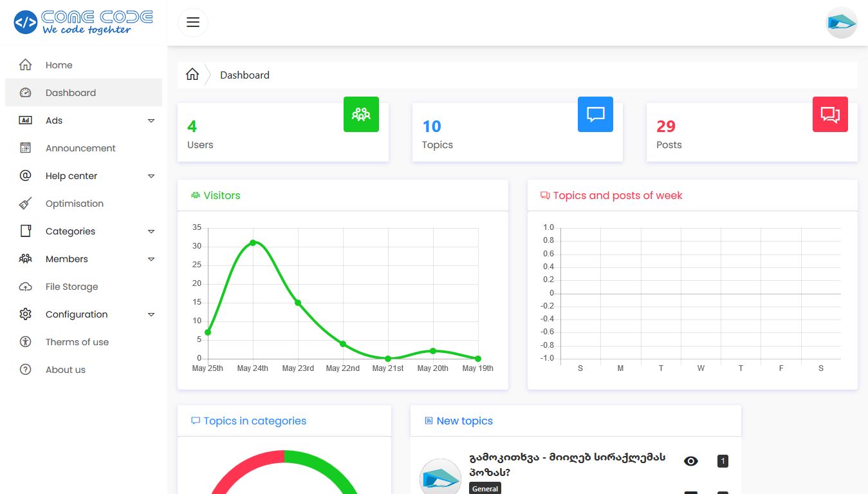Click the Visitors panel header icon
868x494 pixels.
pyautogui.click(x=196, y=195)
